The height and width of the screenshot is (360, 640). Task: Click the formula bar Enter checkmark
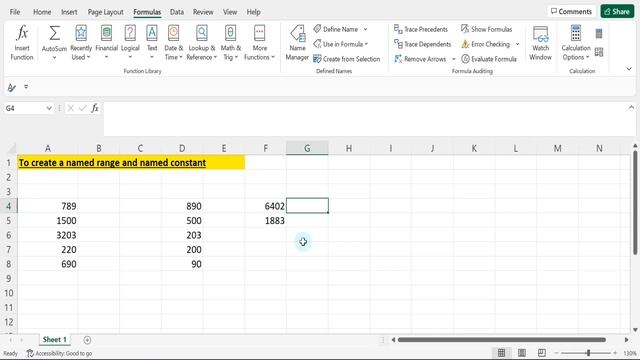click(x=83, y=108)
